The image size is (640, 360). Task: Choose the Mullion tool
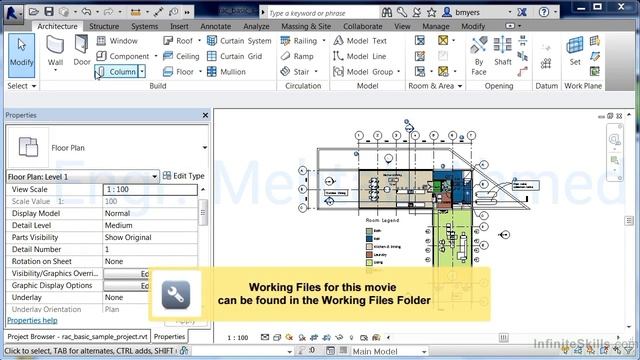pyautogui.click(x=226, y=72)
